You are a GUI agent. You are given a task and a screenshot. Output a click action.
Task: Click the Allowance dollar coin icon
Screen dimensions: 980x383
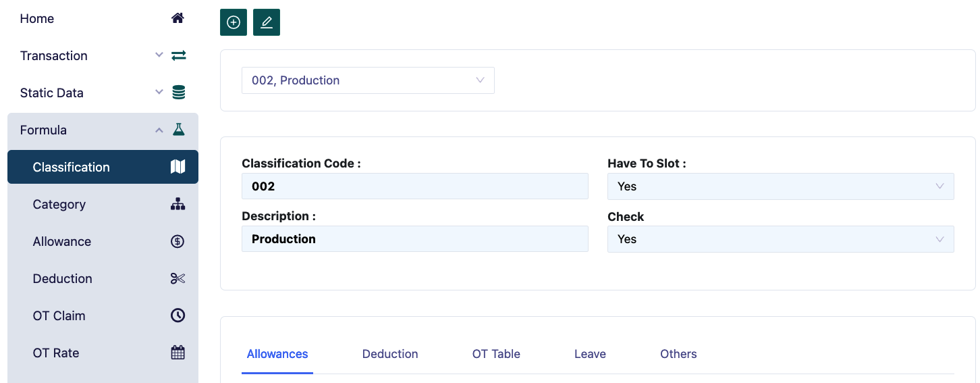point(178,241)
